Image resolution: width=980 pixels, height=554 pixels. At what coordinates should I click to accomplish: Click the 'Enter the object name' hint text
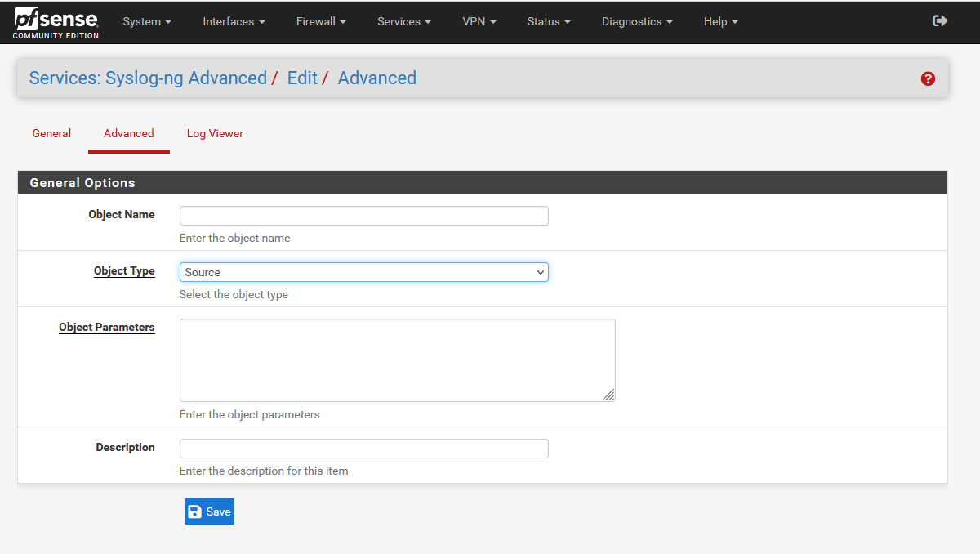tap(235, 239)
